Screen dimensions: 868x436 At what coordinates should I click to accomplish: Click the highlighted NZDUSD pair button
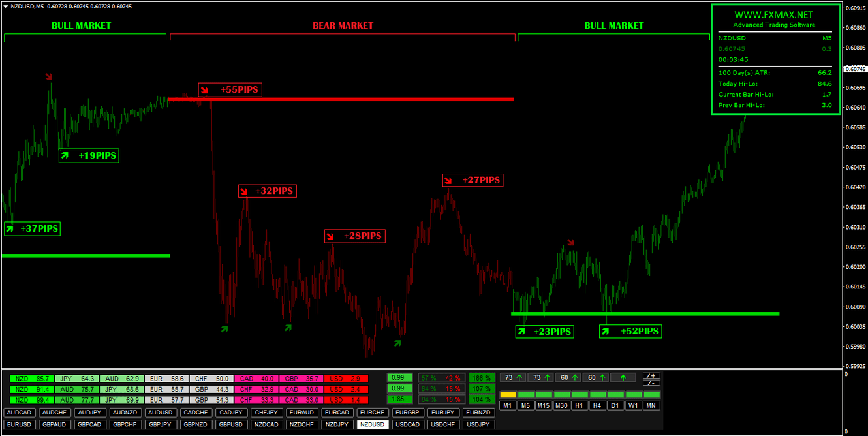pyautogui.click(x=372, y=424)
